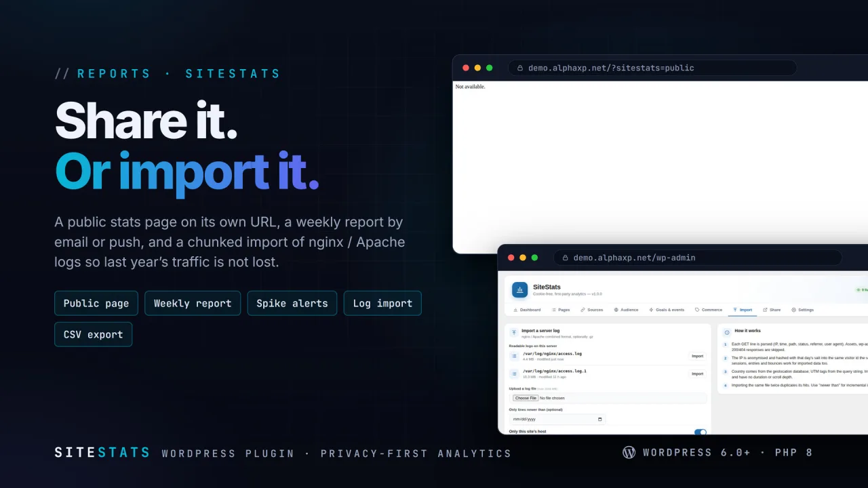Screen dimensions: 868x488
Task: Click the demo.alphaxp.net/wp-admin address bar
Action: click(698, 258)
